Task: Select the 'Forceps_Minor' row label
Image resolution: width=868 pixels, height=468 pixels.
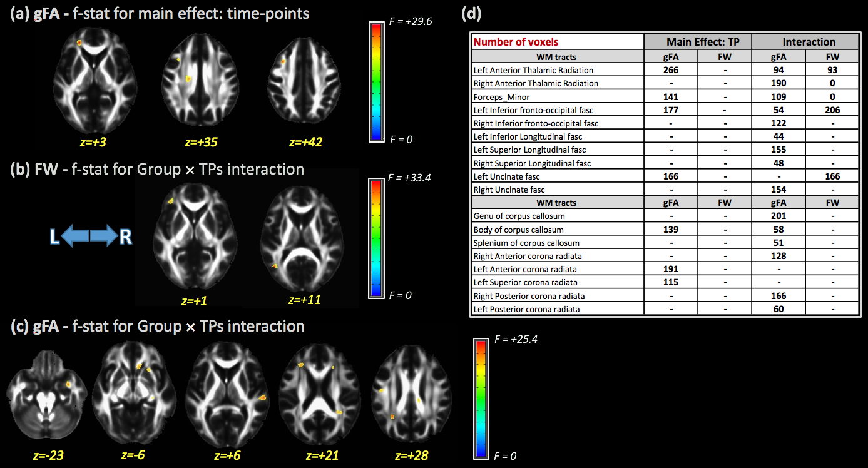Action: (x=502, y=97)
